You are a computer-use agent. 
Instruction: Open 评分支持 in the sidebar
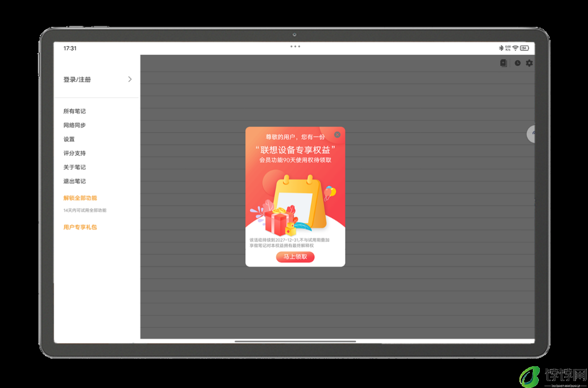coord(75,153)
